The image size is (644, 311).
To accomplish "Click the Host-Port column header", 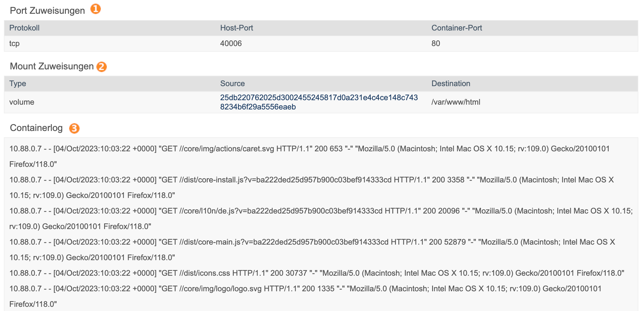I will pyautogui.click(x=236, y=28).
